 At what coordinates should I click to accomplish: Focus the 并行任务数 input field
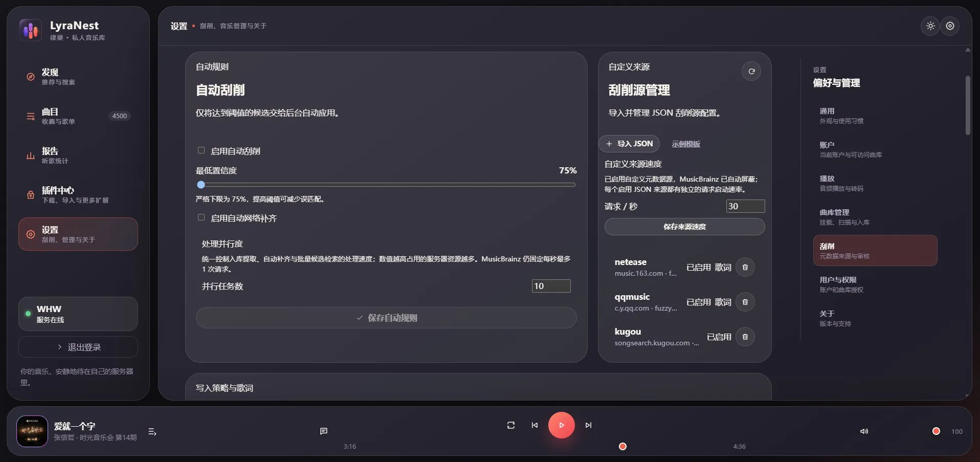[551, 286]
